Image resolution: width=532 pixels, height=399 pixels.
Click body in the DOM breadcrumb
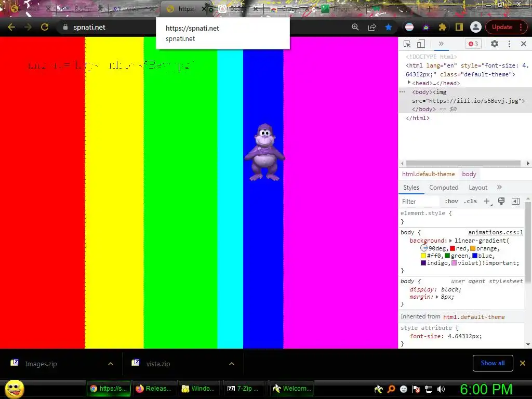[469, 174]
